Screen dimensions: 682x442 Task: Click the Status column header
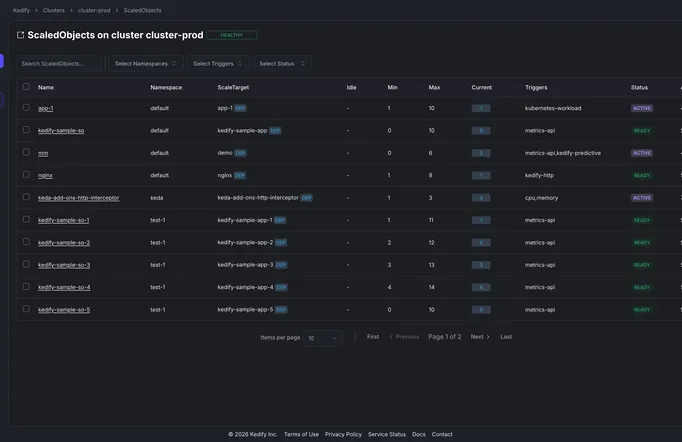(x=639, y=87)
